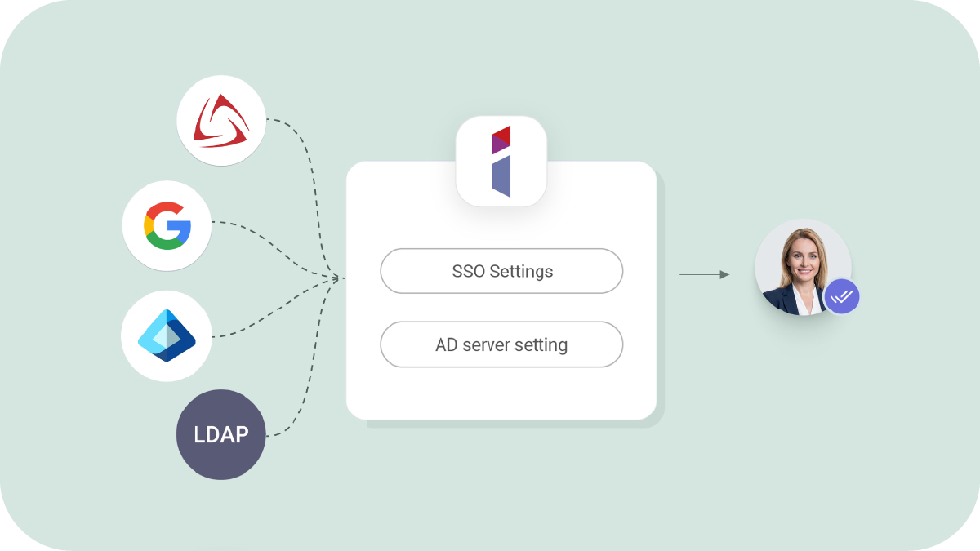Open the SSO Settings button
Viewport: 980px width, 551px height.
tap(501, 271)
